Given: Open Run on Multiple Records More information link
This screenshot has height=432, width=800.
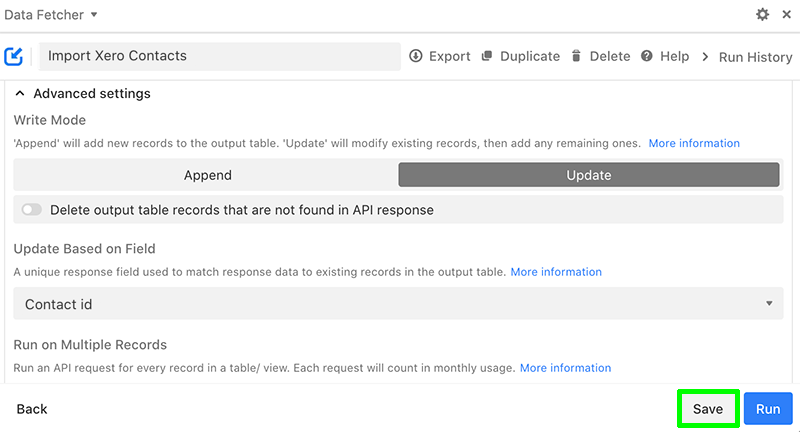Looking at the screenshot, I should point(565,368).
